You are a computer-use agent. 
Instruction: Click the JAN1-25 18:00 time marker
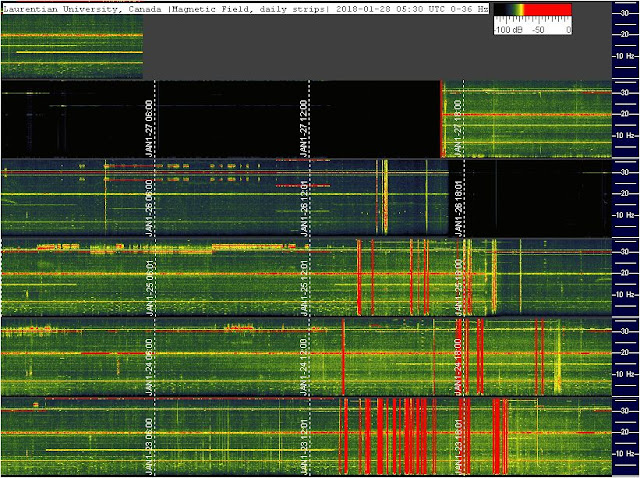[x=458, y=287]
